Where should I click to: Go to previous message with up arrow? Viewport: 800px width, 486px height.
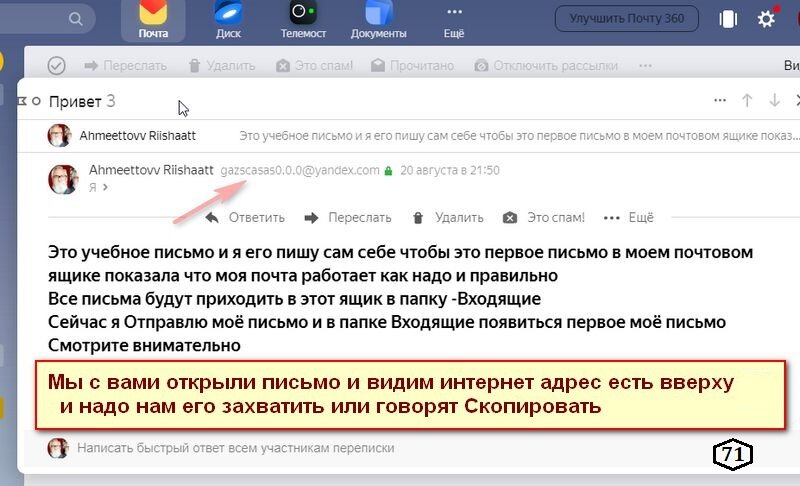coord(747,100)
